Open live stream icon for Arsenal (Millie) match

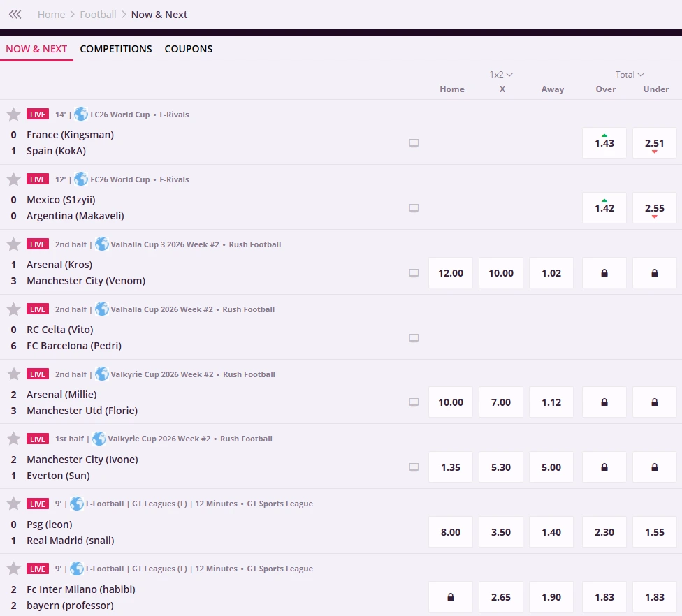pyautogui.click(x=414, y=402)
